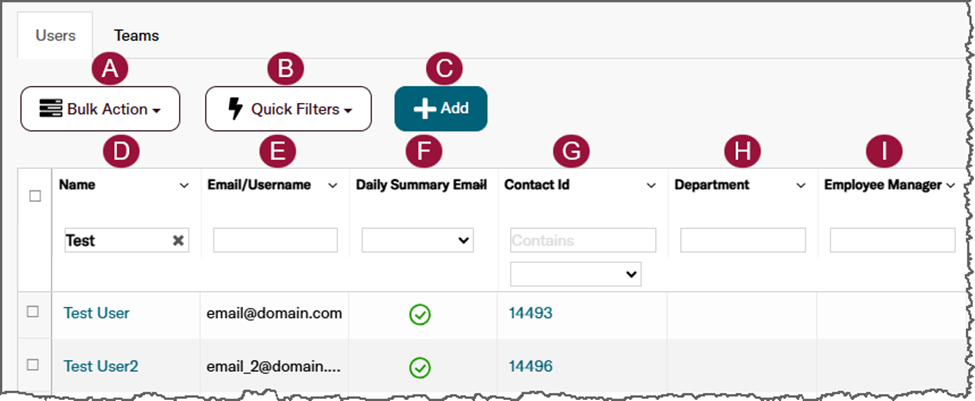975x401 pixels.
Task: Clear the Name filter with the x icon
Action: pos(178,241)
